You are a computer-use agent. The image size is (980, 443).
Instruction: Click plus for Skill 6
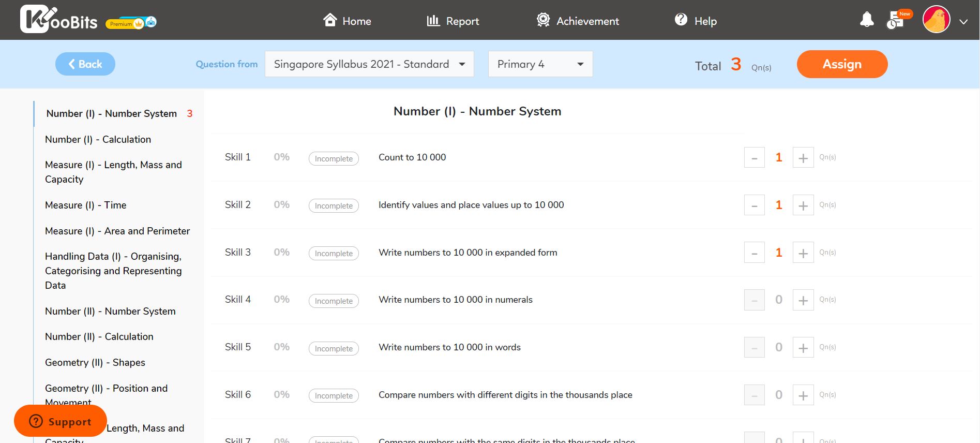[x=803, y=395]
